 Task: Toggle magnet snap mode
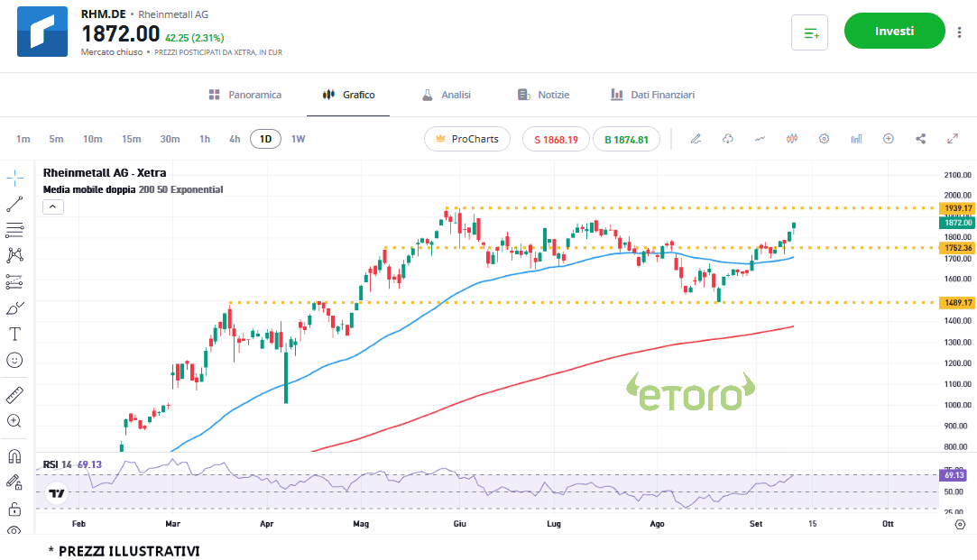click(x=14, y=455)
